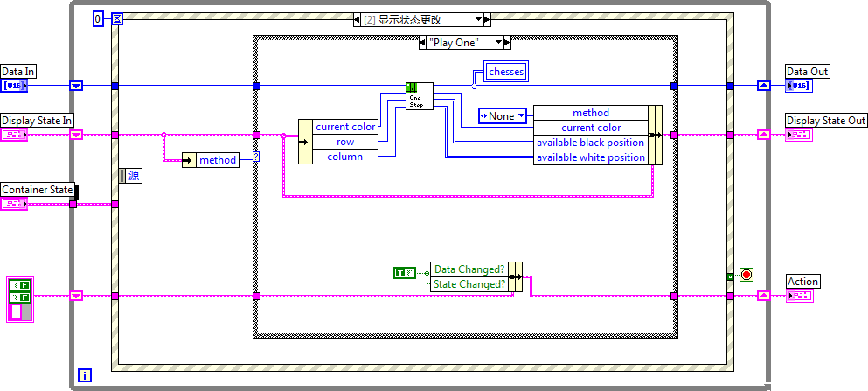Select the Data Out U16 indicator terminal
The image size is (868, 391).
coord(800,86)
